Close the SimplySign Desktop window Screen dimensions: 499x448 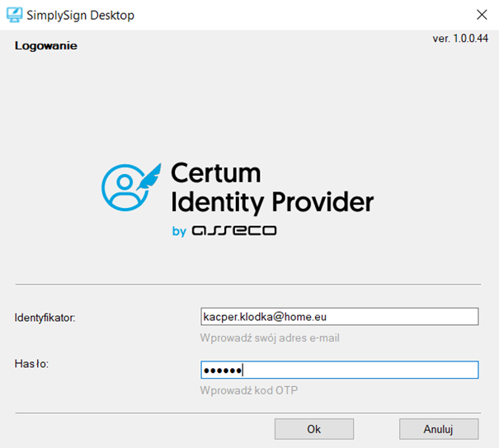(x=482, y=15)
